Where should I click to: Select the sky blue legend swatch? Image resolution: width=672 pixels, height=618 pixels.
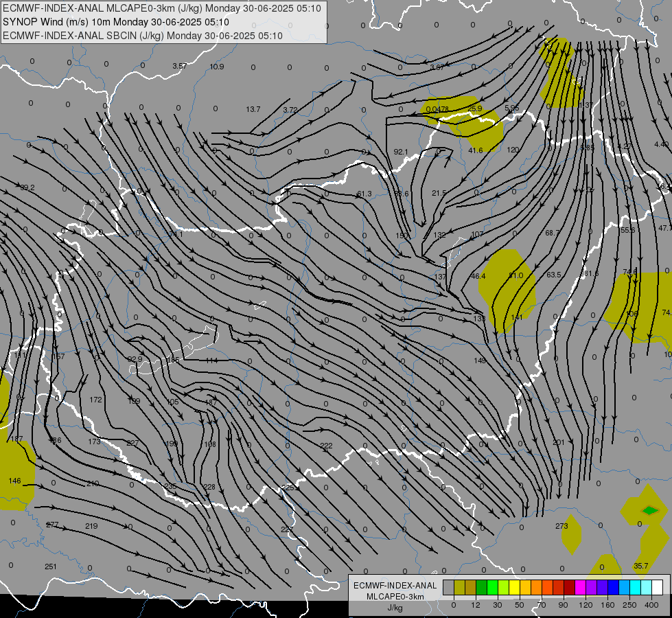click(625, 587)
